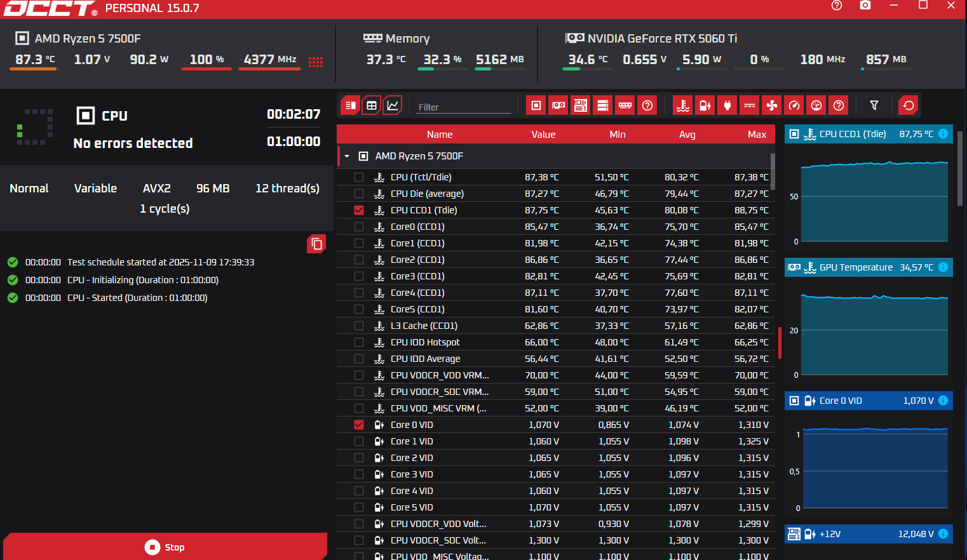Toggle the CPU sensor filter icon
Screen dimensions: 967x560
[x=536, y=105]
